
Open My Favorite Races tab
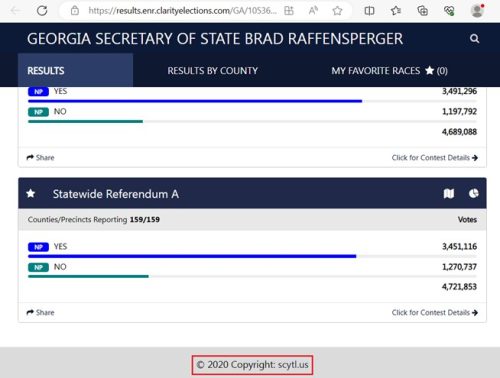coord(389,71)
